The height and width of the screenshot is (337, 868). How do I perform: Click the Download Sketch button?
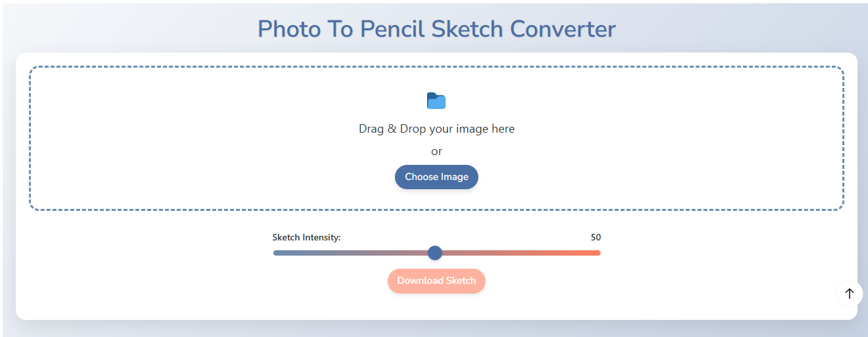coord(436,281)
